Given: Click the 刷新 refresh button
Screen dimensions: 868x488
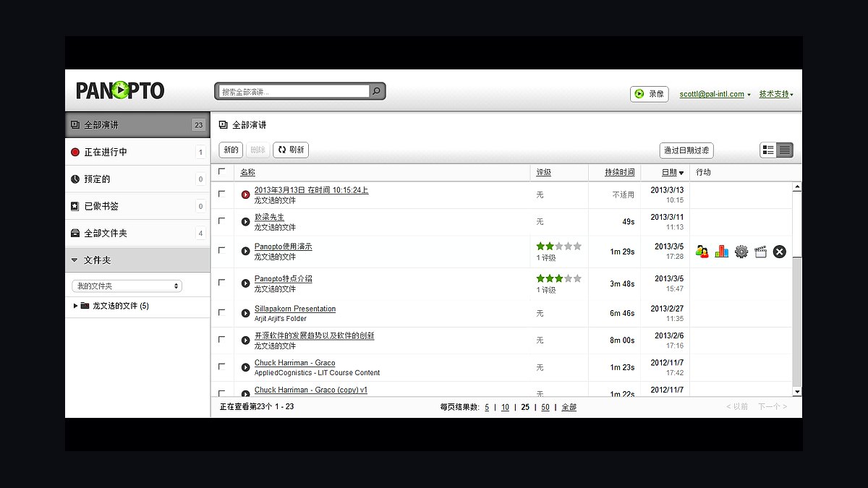Looking at the screenshot, I should tap(291, 150).
